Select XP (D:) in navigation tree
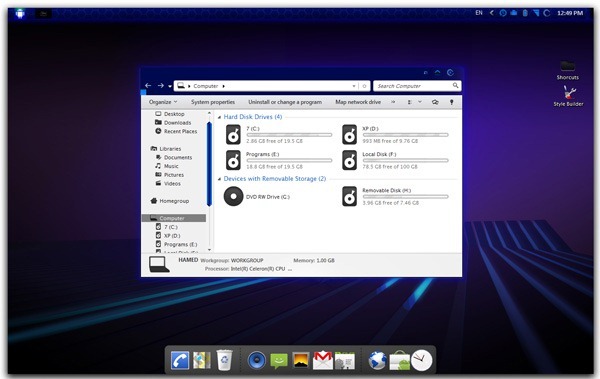The image size is (600, 379). tap(168, 236)
